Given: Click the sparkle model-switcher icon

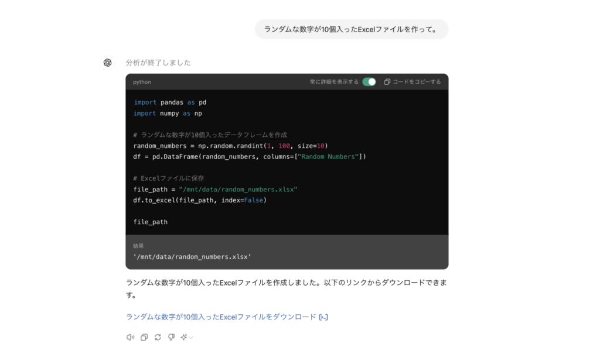Looking at the screenshot, I should [x=183, y=337].
